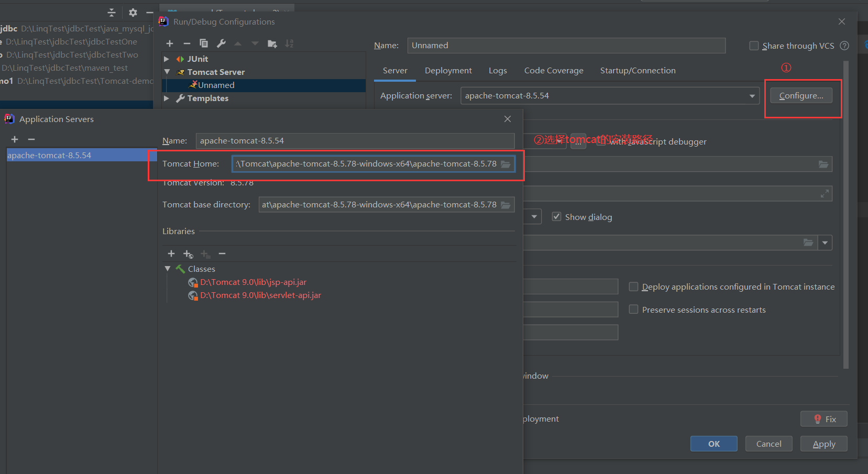Viewport: 868px width, 474px height.
Task: Move configuration down arrow in toolbar
Action: [255, 43]
